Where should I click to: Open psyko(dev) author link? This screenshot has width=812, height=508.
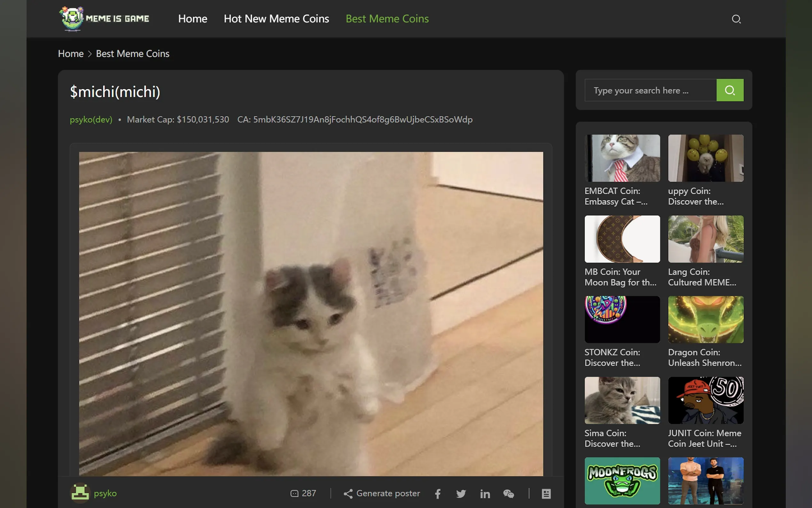[91, 120]
